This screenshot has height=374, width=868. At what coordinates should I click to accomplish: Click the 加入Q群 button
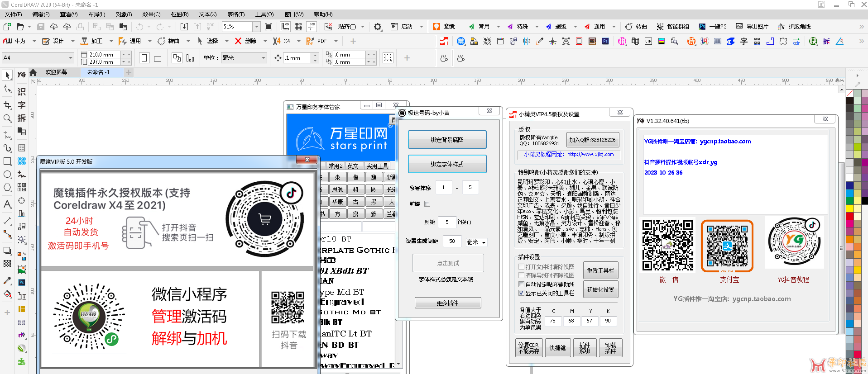coord(592,140)
